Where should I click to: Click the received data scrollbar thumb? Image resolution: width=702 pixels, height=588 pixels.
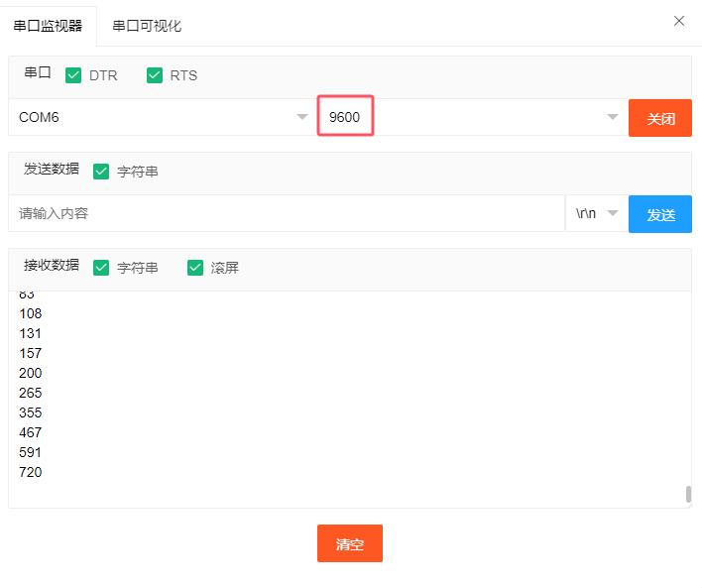coord(688,495)
